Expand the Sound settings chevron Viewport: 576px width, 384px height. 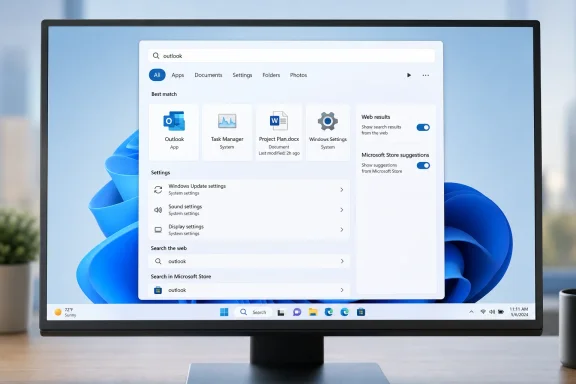click(342, 210)
